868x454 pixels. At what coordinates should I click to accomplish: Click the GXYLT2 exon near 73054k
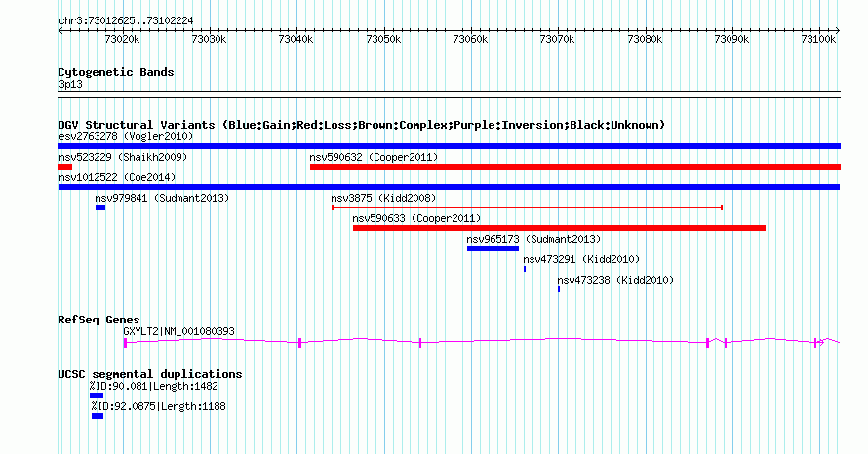420,343
